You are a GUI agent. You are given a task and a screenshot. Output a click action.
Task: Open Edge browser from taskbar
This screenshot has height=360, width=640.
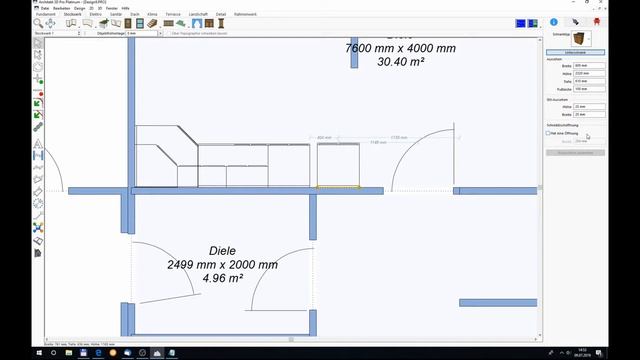click(x=98, y=353)
